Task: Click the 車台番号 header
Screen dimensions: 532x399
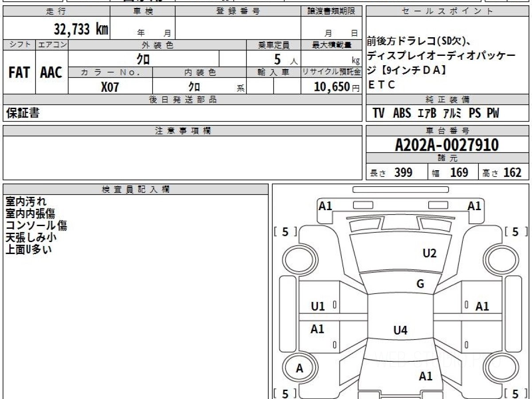Action: [x=448, y=131]
